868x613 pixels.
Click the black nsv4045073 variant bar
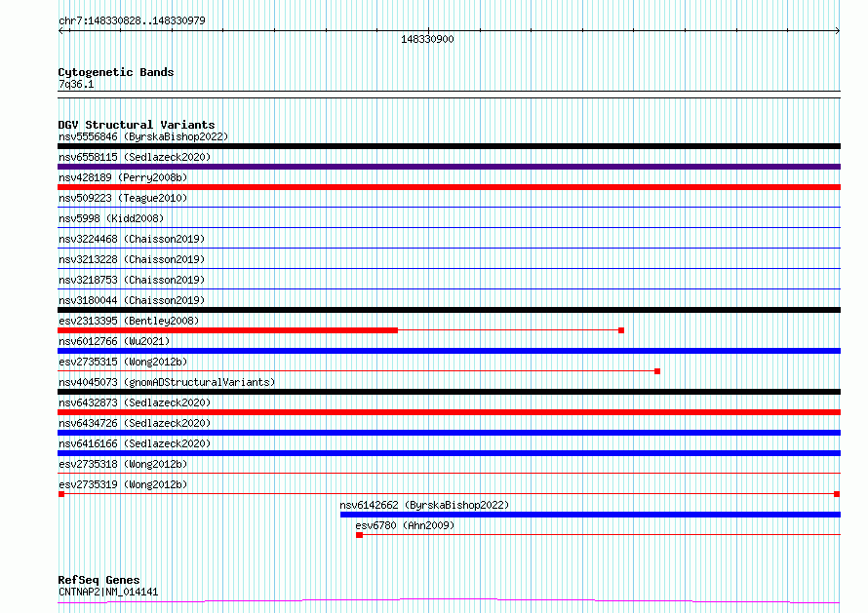tap(449, 392)
